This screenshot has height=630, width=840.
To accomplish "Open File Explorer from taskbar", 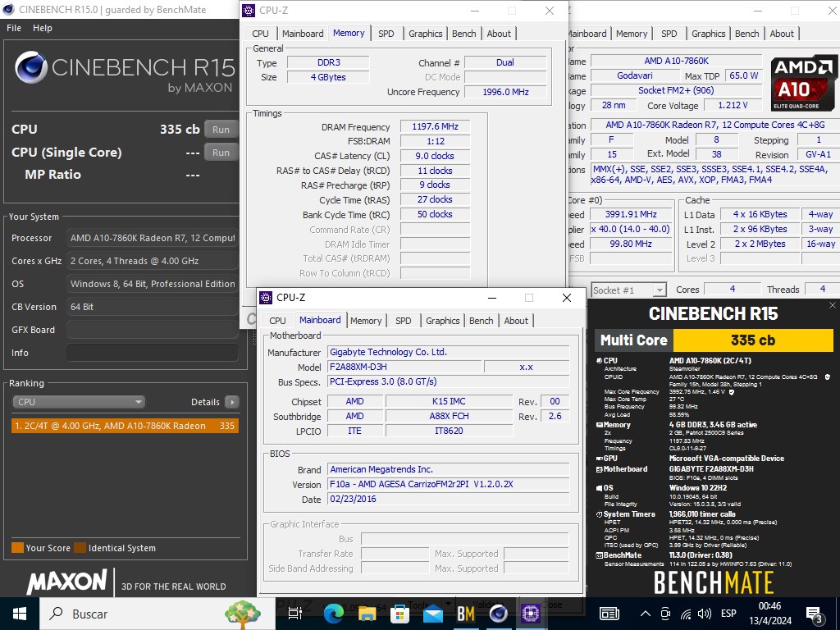I will (x=367, y=614).
